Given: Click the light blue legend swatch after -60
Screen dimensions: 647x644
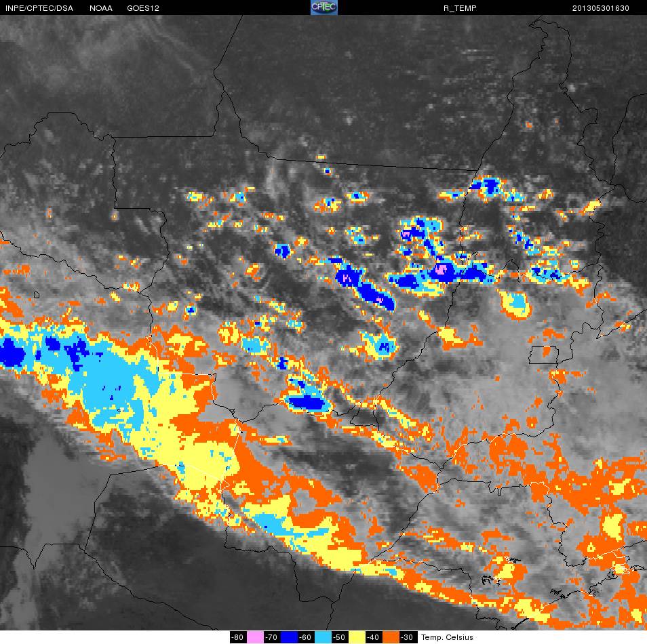Looking at the screenshot, I should coord(323,637).
